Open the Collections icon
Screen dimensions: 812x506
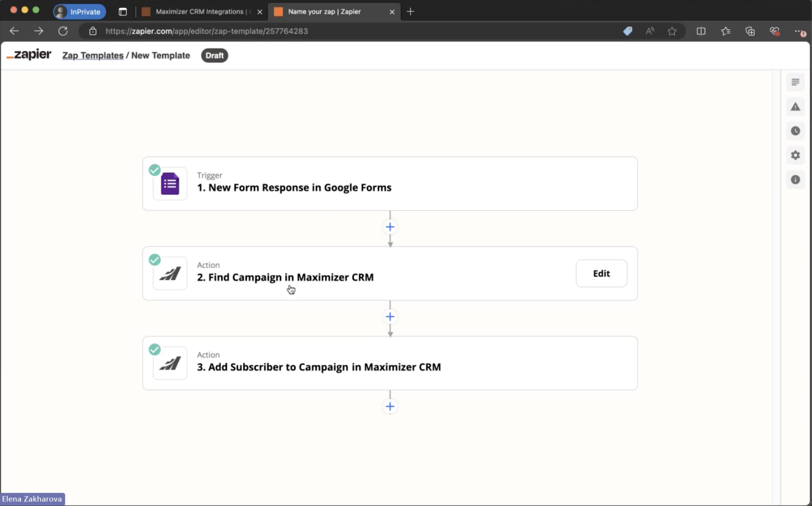click(750, 31)
